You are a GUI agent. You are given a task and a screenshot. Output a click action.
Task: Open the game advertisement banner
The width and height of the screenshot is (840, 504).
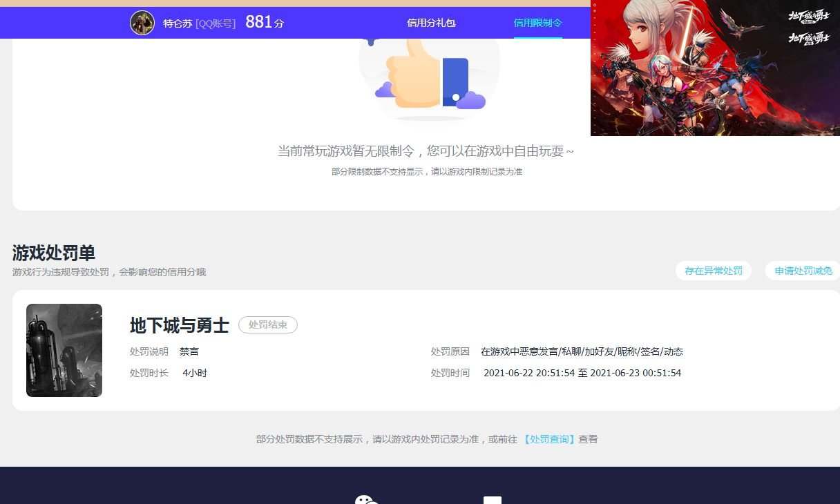tap(715, 68)
